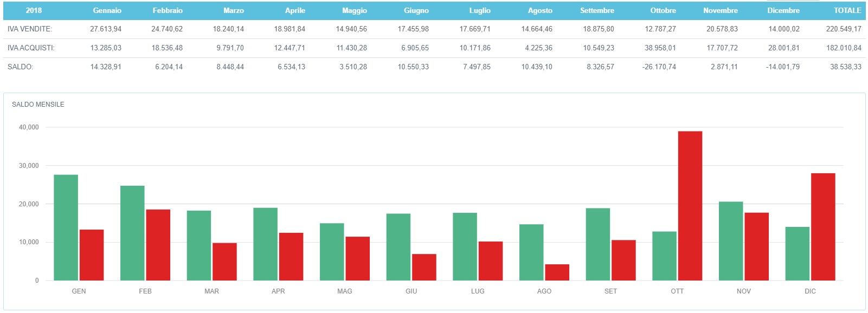Viewport: 868px width, 313px height.
Task: Select the SALDO row label
Action: click(x=20, y=67)
